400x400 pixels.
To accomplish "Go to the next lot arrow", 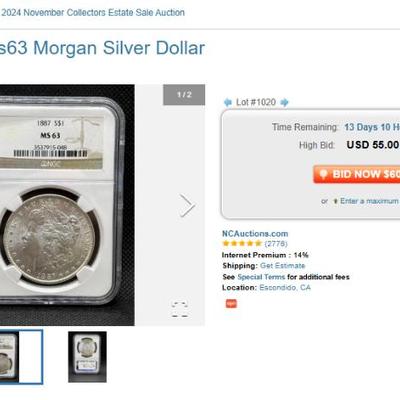I will coord(284,102).
